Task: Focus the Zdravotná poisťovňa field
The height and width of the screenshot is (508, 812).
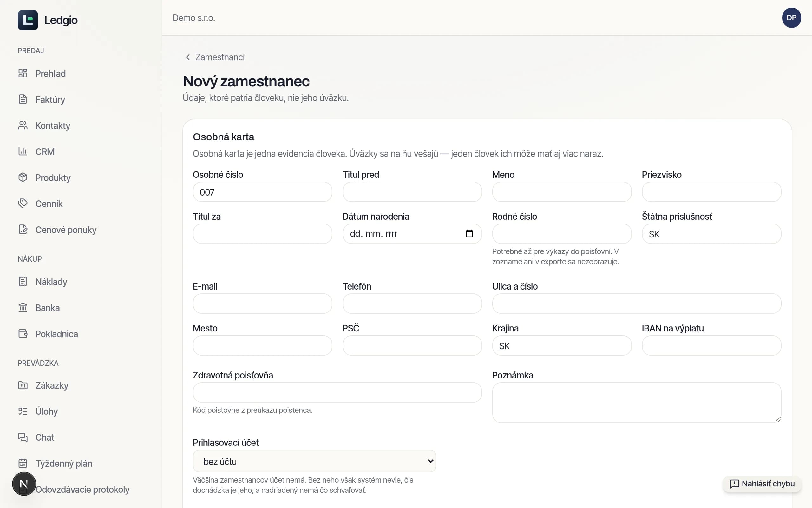Action: (x=337, y=393)
